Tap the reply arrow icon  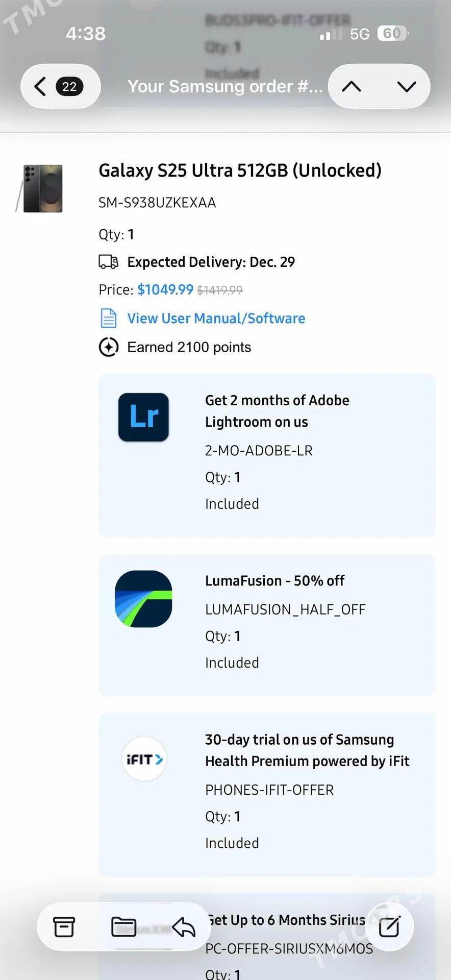coord(184,926)
